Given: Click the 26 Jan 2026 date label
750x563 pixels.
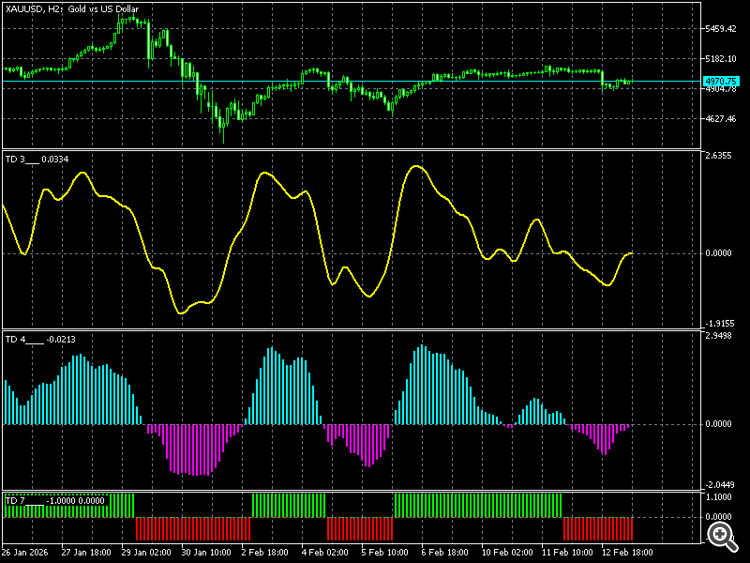Looking at the screenshot, I should point(25,552).
